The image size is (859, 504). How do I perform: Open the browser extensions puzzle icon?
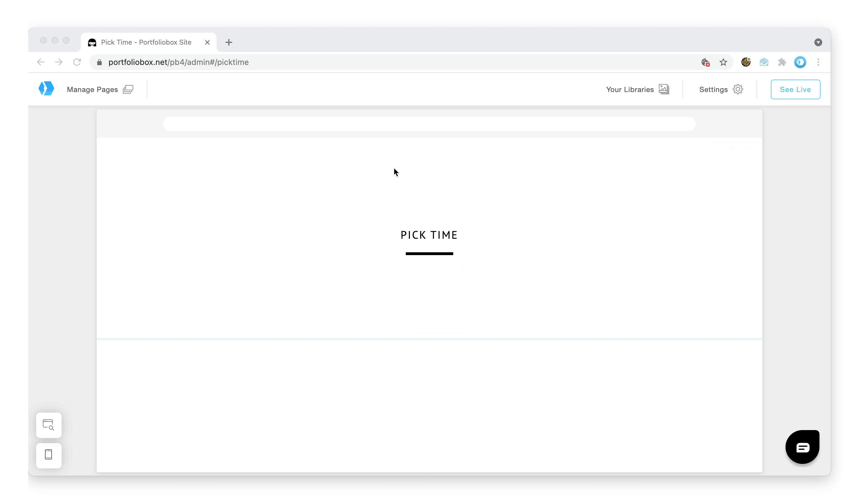pyautogui.click(x=782, y=62)
